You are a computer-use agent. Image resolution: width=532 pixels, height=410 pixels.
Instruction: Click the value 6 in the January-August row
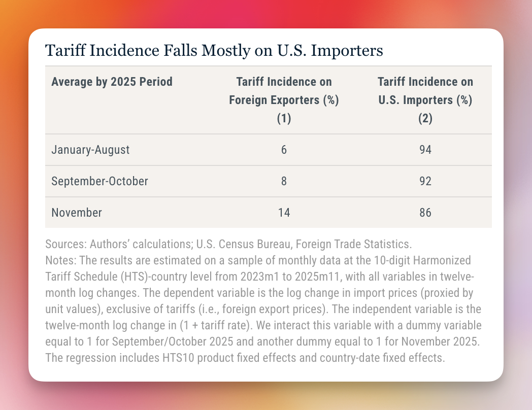284,149
